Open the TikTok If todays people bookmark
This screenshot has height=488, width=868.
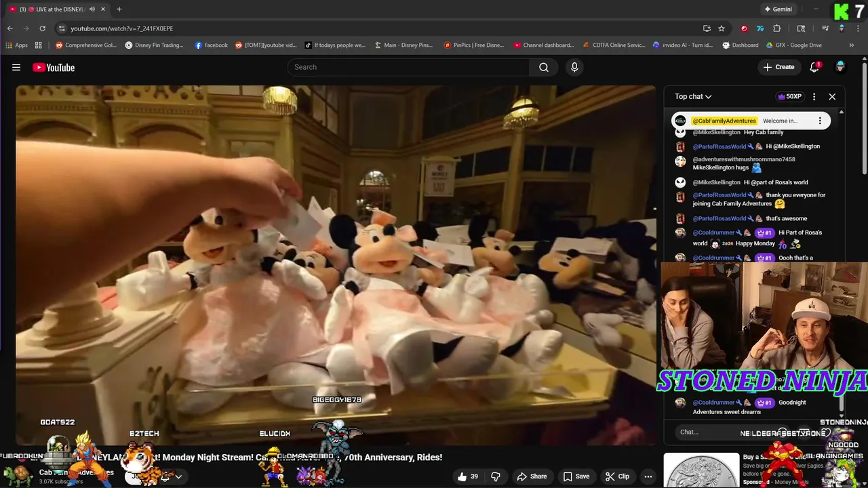pyautogui.click(x=335, y=45)
